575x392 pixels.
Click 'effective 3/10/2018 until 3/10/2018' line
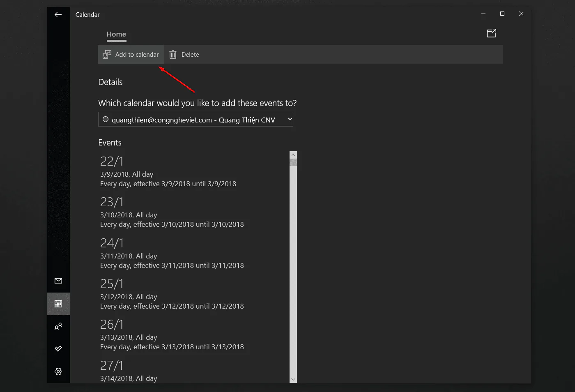[x=172, y=225]
